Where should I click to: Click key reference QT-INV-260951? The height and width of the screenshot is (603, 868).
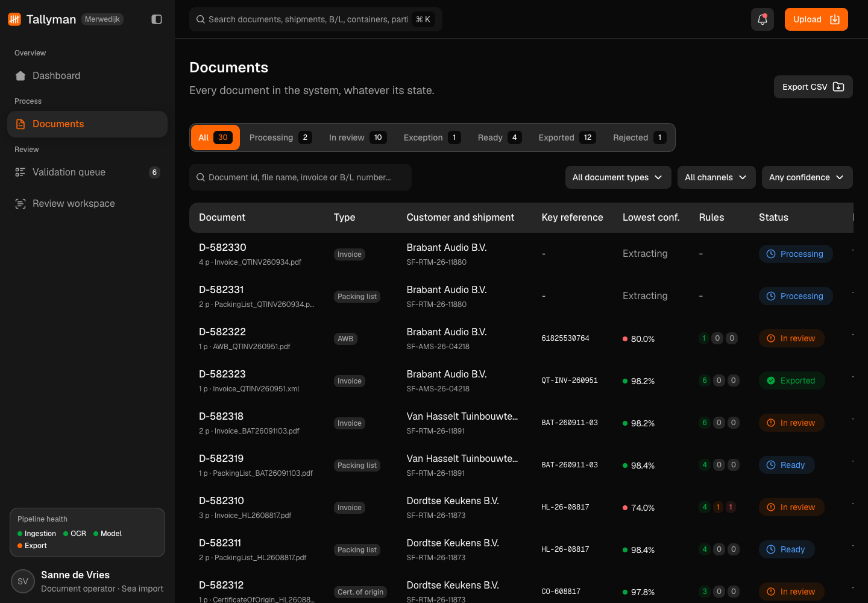[x=570, y=380]
